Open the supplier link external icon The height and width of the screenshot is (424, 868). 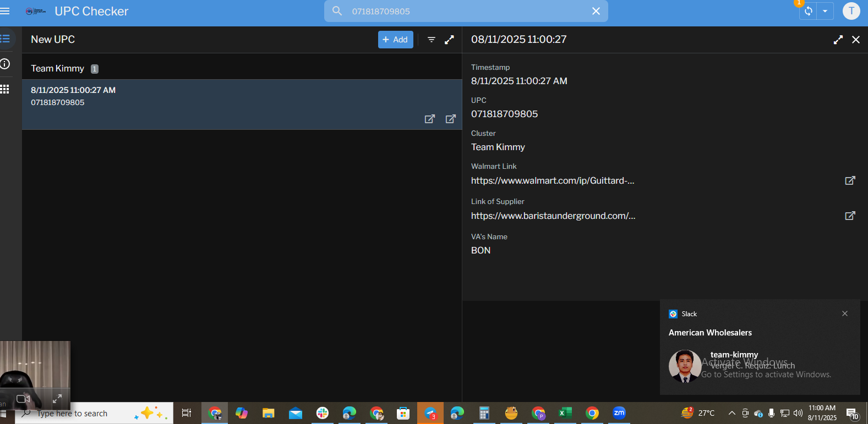(850, 216)
